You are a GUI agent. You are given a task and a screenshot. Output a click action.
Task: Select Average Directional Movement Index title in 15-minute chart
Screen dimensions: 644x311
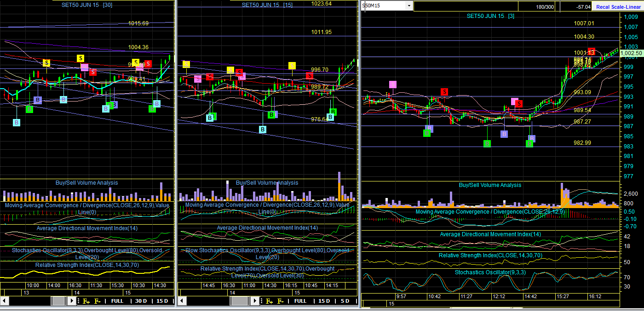point(267,228)
